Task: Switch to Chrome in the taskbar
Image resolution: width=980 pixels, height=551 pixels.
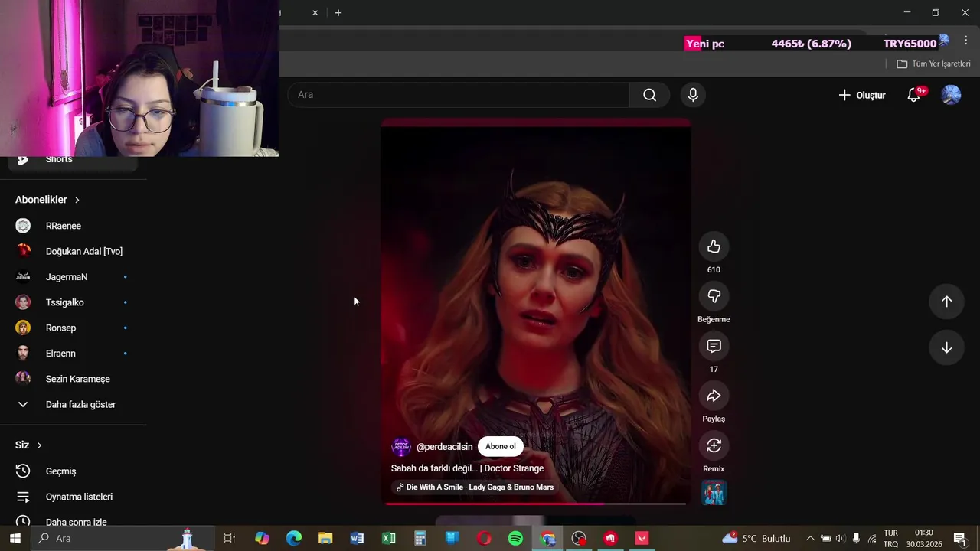Action: click(547, 539)
